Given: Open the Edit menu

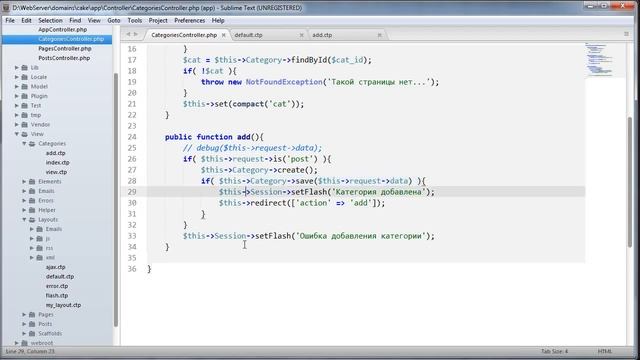Looking at the screenshot, I should (x=27, y=20).
